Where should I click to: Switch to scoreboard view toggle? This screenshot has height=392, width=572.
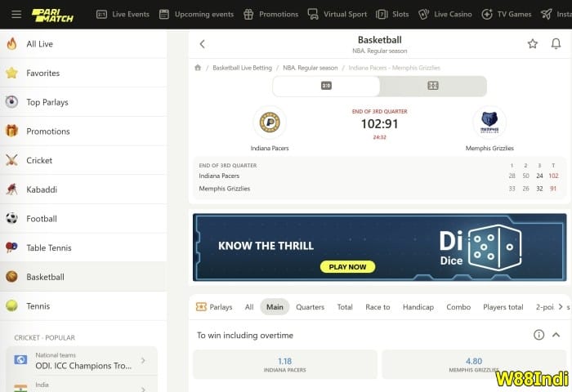(326, 86)
